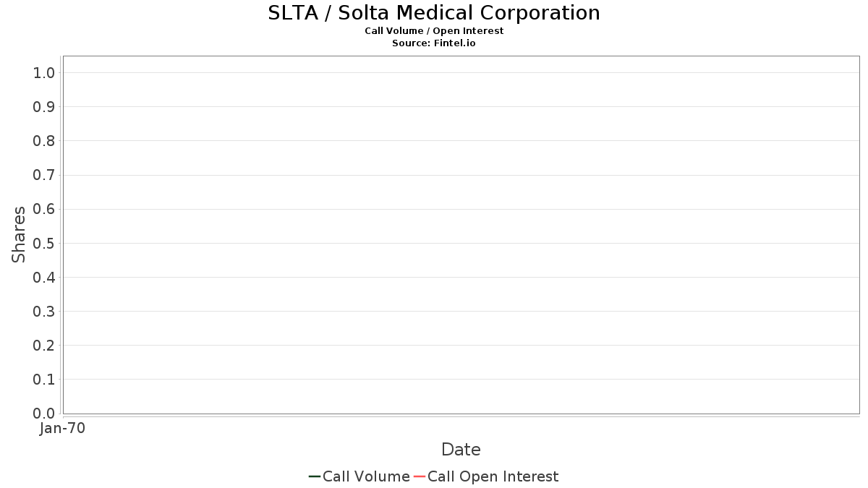Screen dimensions: 868x488
Task: Click the dark green Call Volume legend line marker
Action: [x=315, y=476]
